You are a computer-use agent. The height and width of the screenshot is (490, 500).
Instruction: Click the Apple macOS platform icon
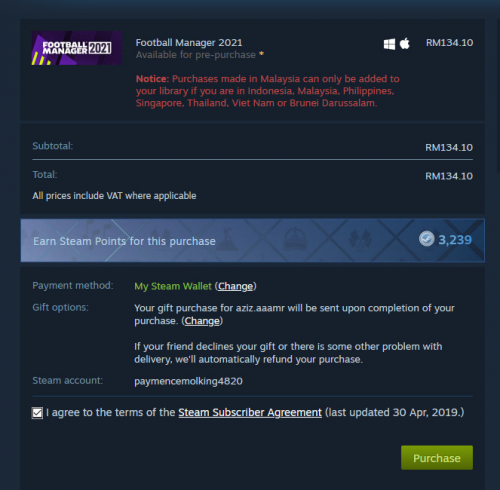(405, 43)
